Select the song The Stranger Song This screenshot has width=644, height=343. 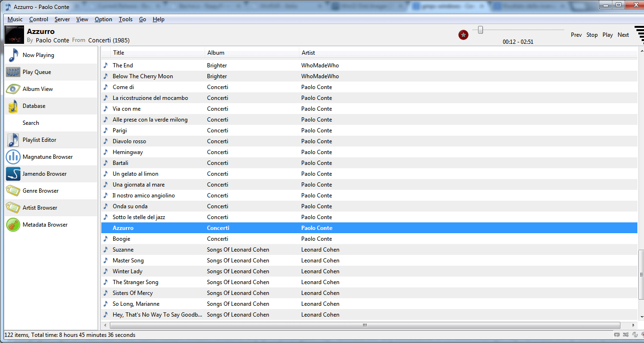coord(370,282)
